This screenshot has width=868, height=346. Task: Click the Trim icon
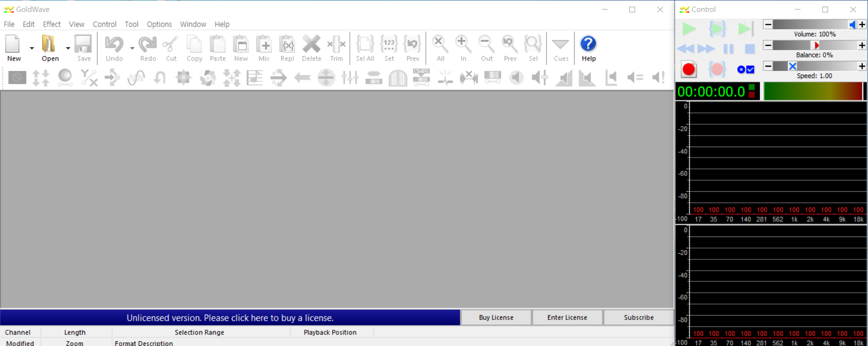337,48
